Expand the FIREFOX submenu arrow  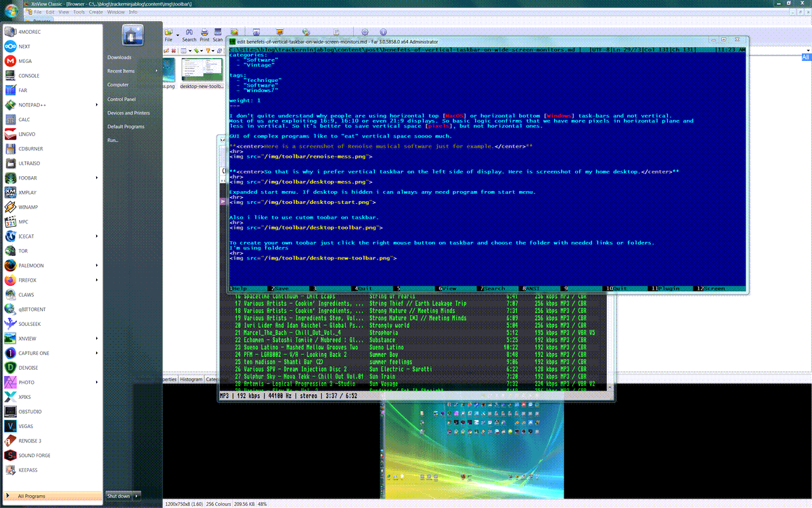[x=97, y=280]
